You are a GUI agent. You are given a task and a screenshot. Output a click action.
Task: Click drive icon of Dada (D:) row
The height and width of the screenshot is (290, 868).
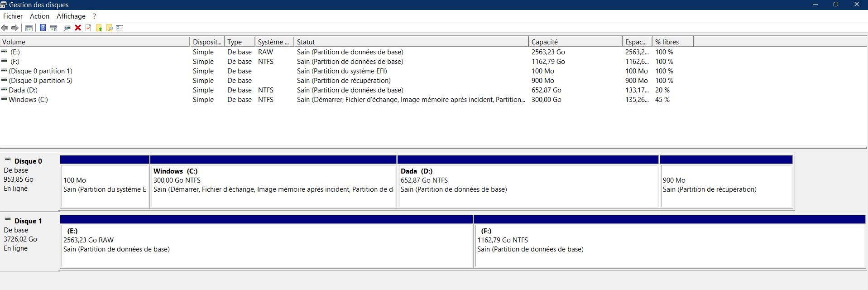pos(5,90)
